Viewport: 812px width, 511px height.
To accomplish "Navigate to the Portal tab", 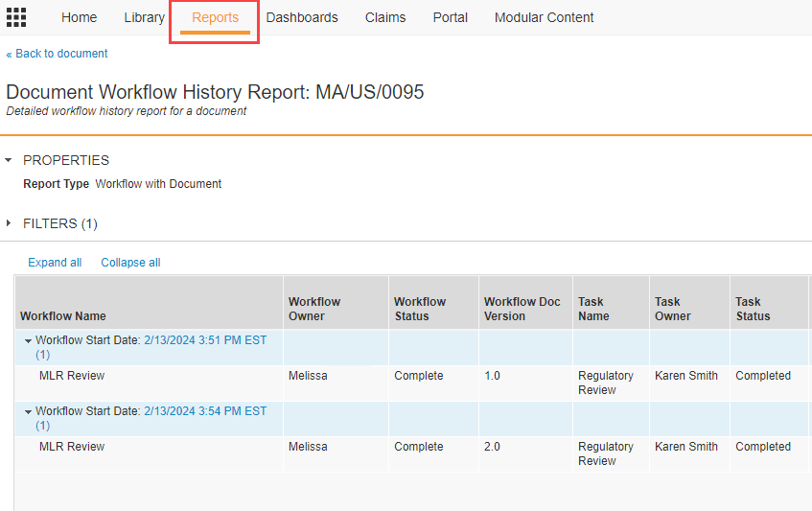I will (x=450, y=17).
